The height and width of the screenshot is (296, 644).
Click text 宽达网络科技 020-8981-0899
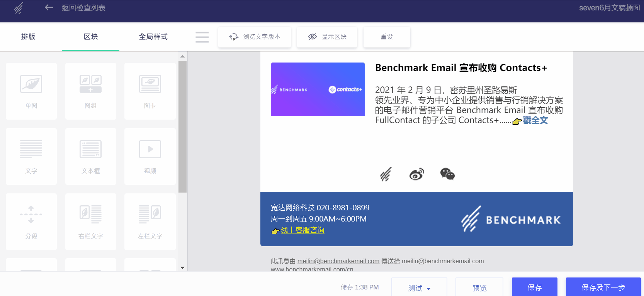point(320,208)
